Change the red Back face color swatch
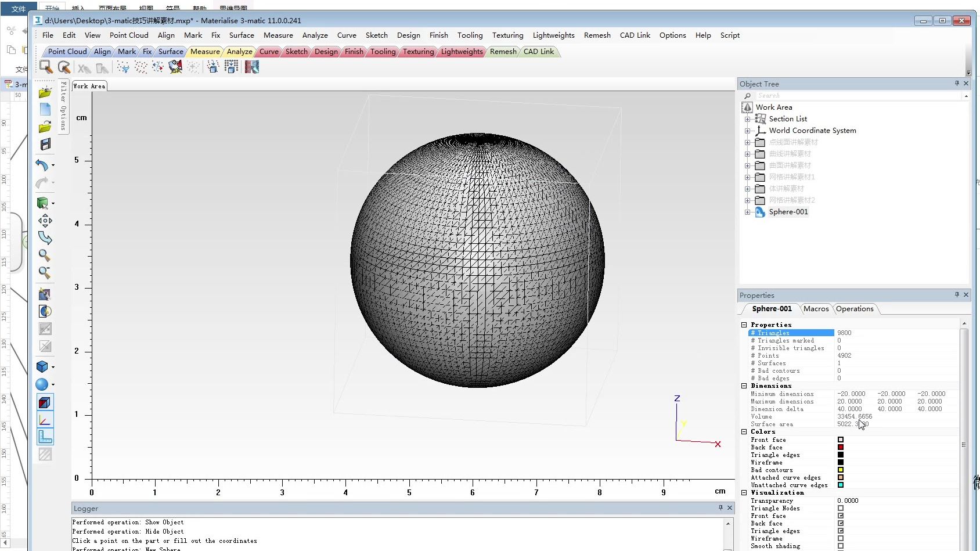980x551 pixels. (x=840, y=447)
